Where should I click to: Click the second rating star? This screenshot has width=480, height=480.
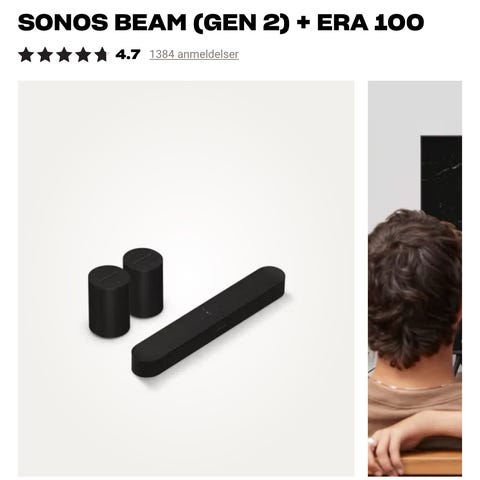coord(45,55)
